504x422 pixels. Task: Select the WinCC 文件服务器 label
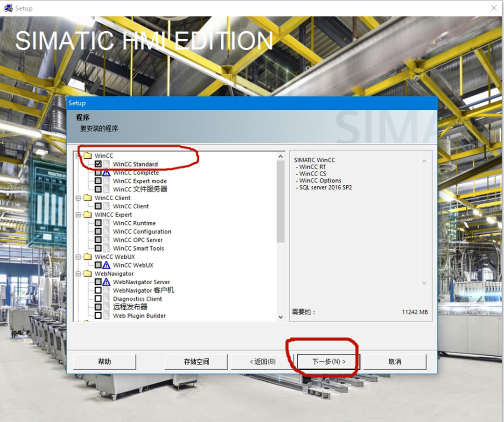(140, 189)
